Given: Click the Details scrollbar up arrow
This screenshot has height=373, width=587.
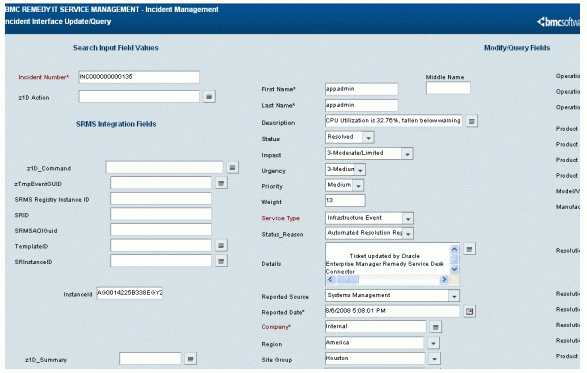Looking at the screenshot, I should pyautogui.click(x=454, y=249).
